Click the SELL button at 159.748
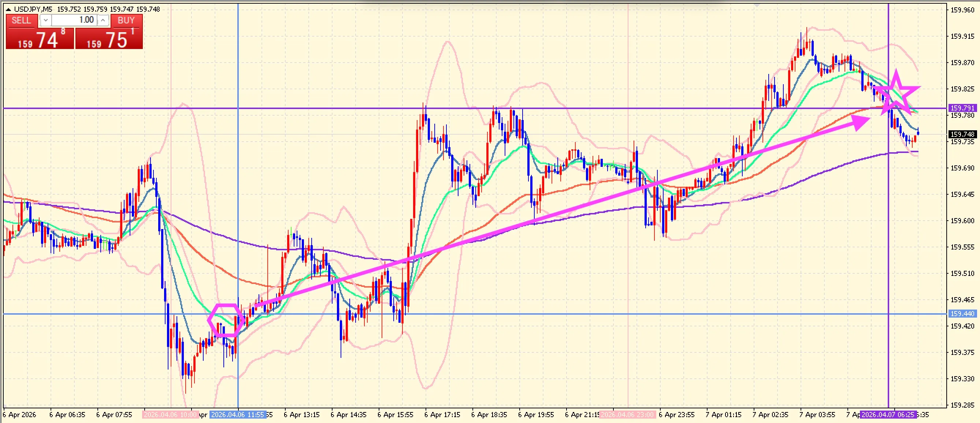 [x=40, y=38]
